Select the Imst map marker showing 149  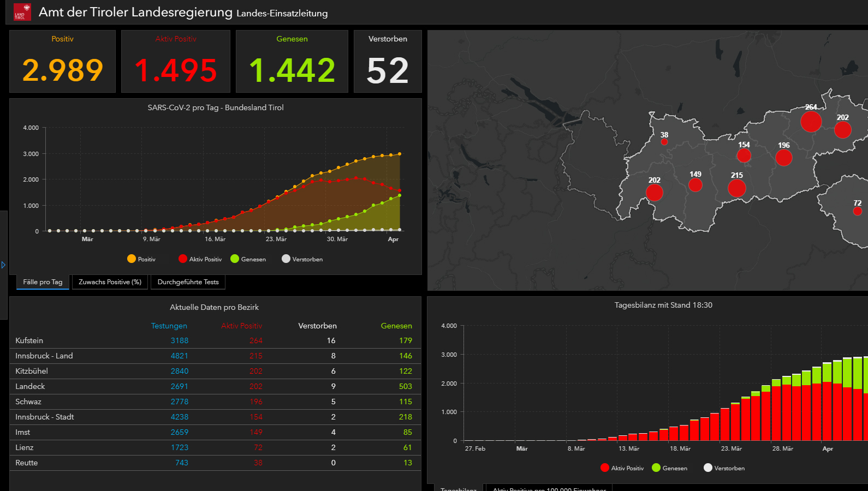695,185
